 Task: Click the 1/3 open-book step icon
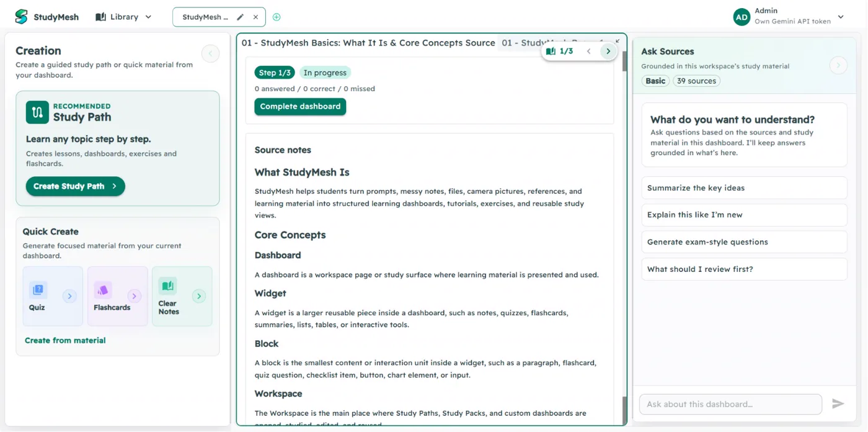[551, 52]
